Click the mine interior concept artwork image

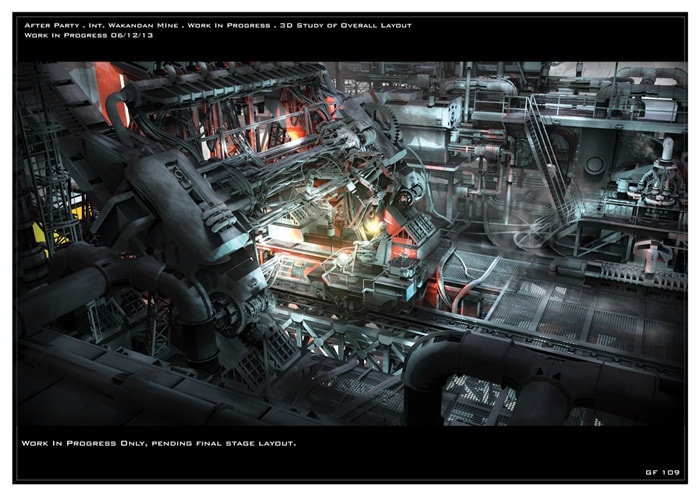[350, 244]
